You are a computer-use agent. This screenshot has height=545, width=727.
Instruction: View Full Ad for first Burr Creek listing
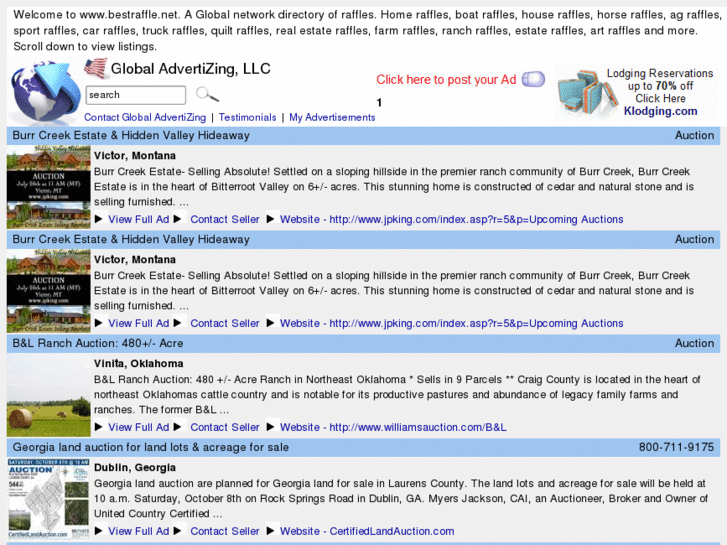[x=139, y=219]
